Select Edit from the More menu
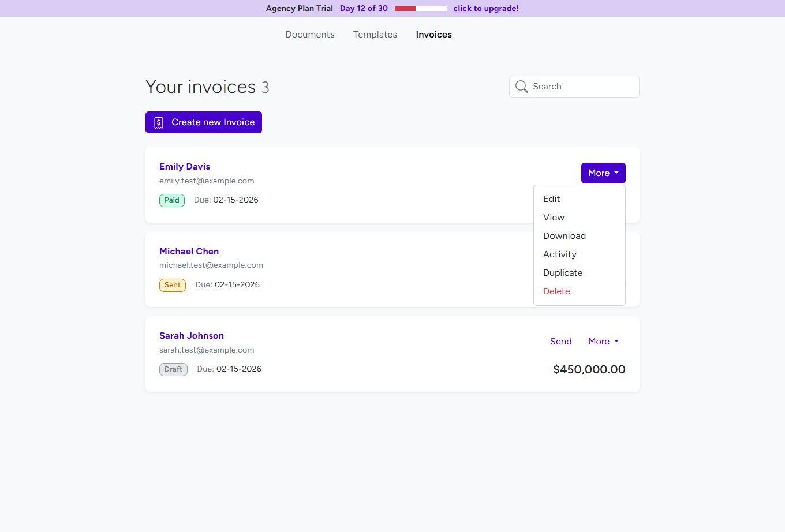This screenshot has width=785, height=532. [x=551, y=198]
